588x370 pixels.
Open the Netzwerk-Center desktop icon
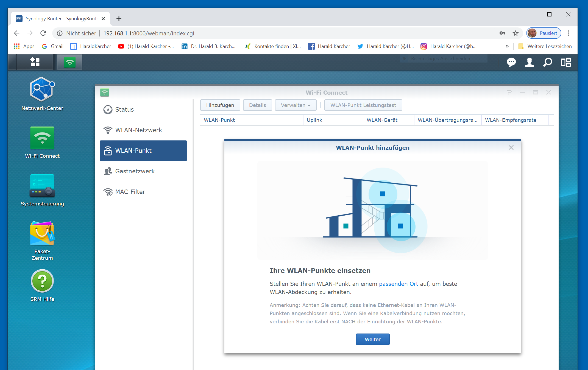click(x=42, y=90)
